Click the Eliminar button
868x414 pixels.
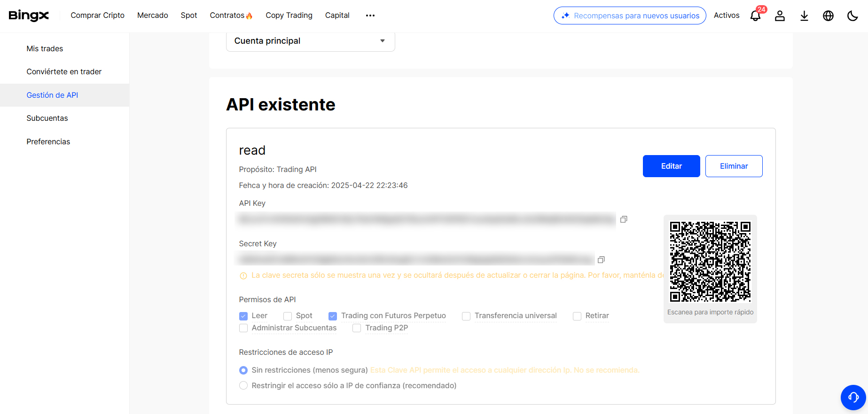pos(734,166)
